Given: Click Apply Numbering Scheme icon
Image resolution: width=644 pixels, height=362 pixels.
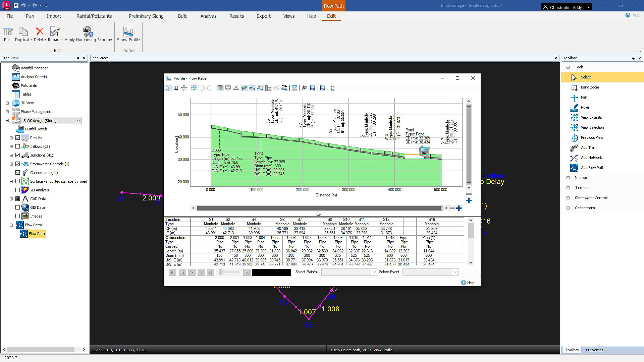Looking at the screenshot, I should pos(88,32).
